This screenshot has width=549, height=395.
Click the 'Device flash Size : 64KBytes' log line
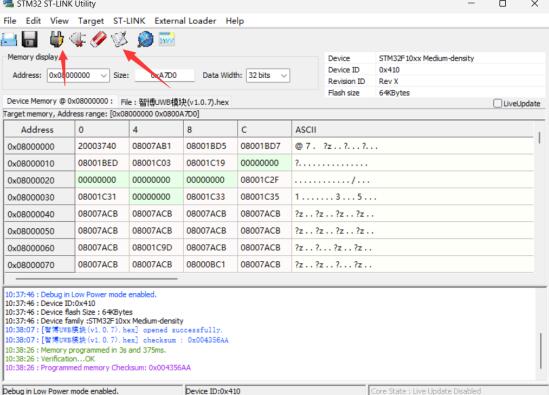point(69,312)
